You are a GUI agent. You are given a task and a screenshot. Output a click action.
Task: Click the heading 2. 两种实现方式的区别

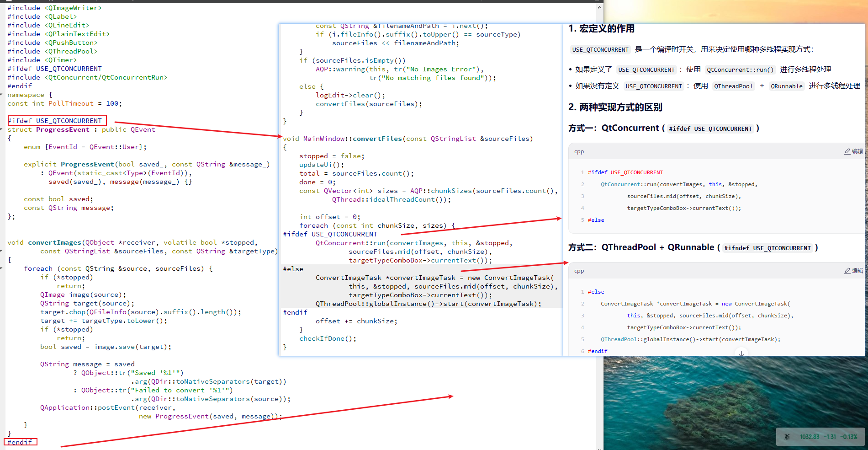coord(615,107)
